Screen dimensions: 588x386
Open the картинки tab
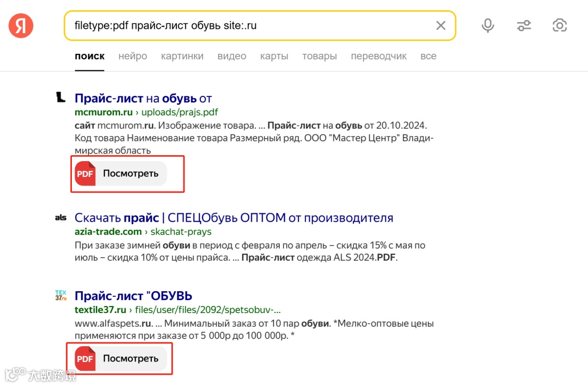click(182, 56)
